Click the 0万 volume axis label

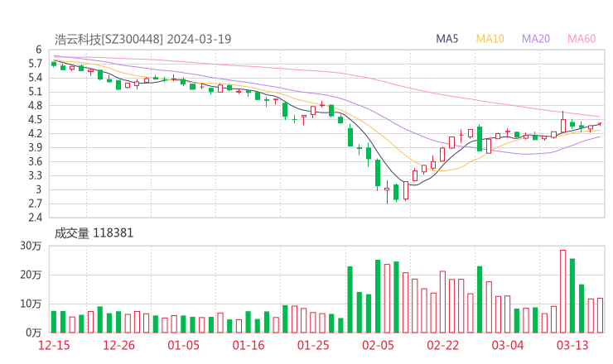[x=33, y=333]
